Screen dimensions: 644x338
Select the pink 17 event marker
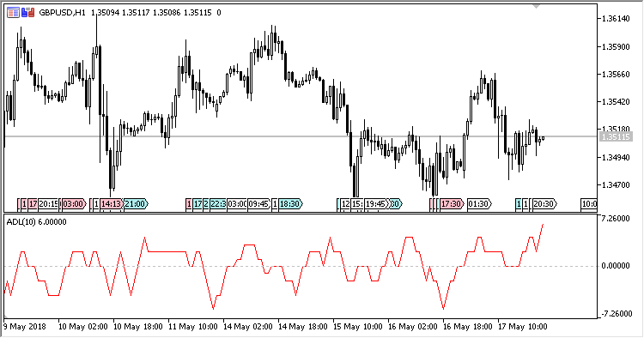coord(33,204)
